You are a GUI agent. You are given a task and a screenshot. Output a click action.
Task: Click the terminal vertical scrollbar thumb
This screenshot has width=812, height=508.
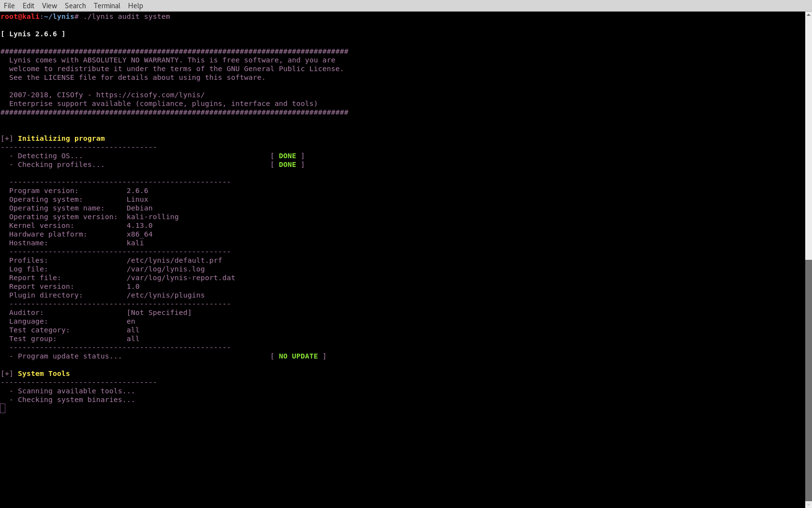(808, 380)
